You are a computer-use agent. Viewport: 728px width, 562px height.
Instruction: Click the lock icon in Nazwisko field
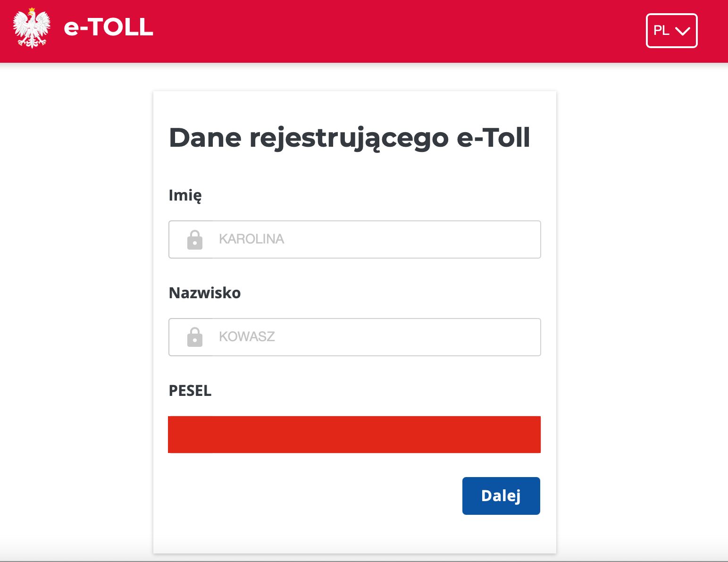click(x=194, y=337)
